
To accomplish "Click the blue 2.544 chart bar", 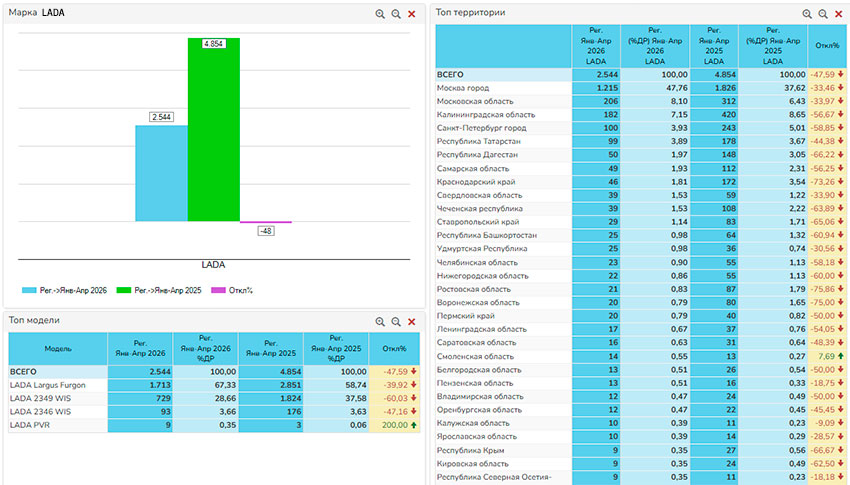I will (x=162, y=173).
